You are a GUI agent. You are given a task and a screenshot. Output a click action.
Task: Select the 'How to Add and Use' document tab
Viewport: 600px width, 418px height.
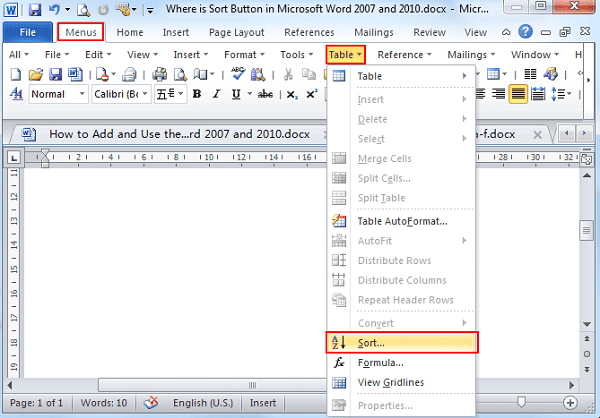pos(179,134)
